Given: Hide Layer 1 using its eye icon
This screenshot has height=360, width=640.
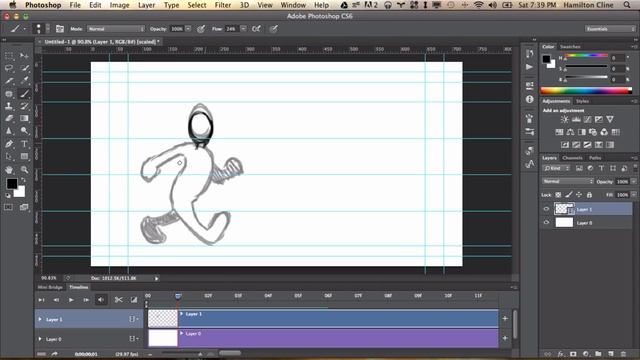Looking at the screenshot, I should click(x=546, y=209).
